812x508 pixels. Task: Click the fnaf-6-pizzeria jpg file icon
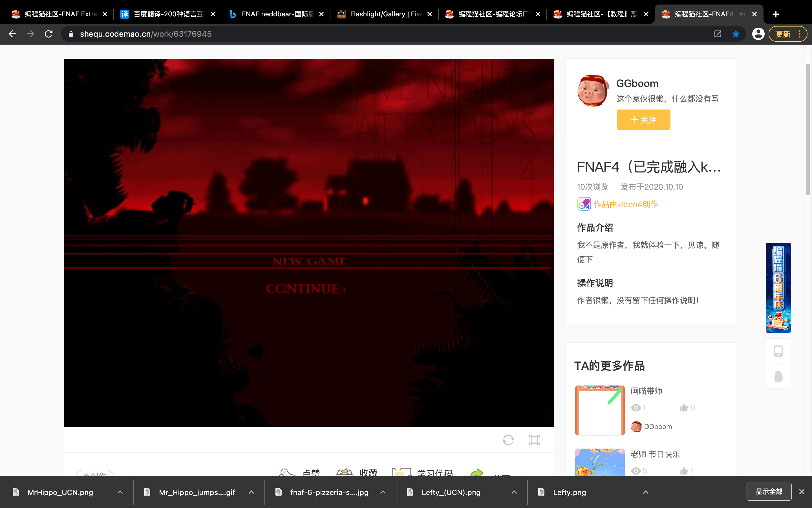point(279,492)
